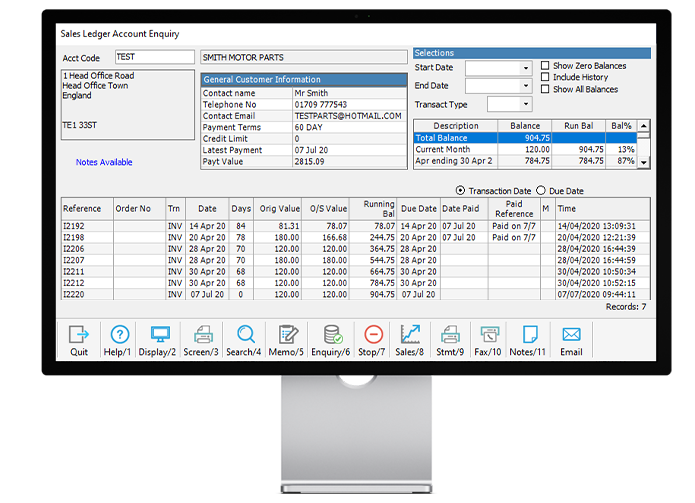The width and height of the screenshot is (695, 503).
Task: Enable Show Zero Balances checkbox
Action: (545, 66)
